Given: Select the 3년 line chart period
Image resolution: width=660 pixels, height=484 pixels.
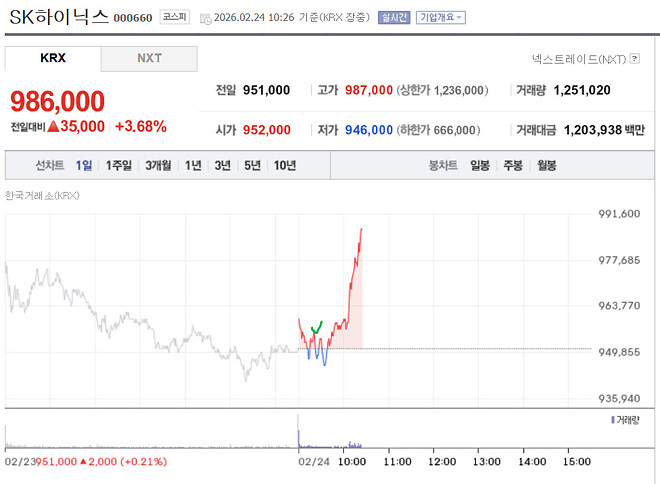Looking at the screenshot, I should click(x=223, y=165).
